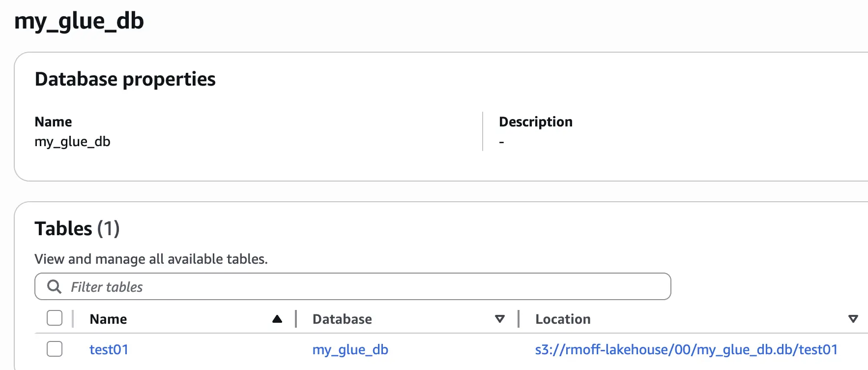
Task: Click the Description label in Database properties
Action: (535, 122)
